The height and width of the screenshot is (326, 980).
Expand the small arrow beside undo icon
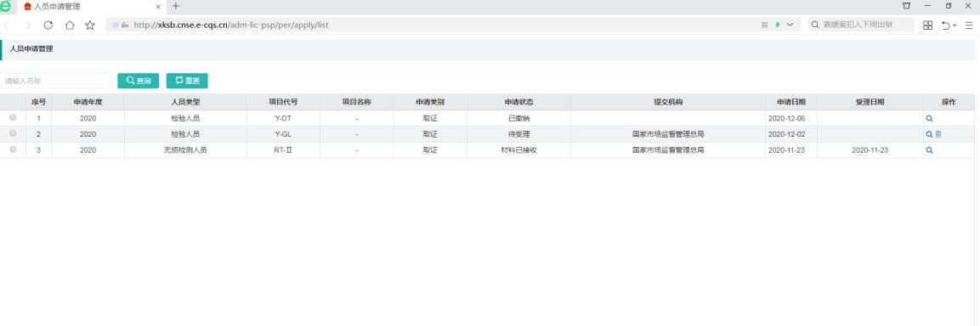955,25
